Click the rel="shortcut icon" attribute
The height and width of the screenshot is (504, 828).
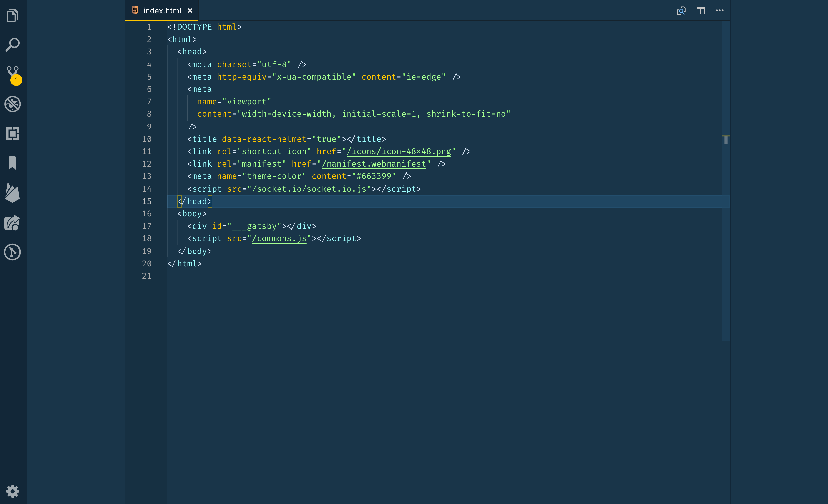pos(264,151)
